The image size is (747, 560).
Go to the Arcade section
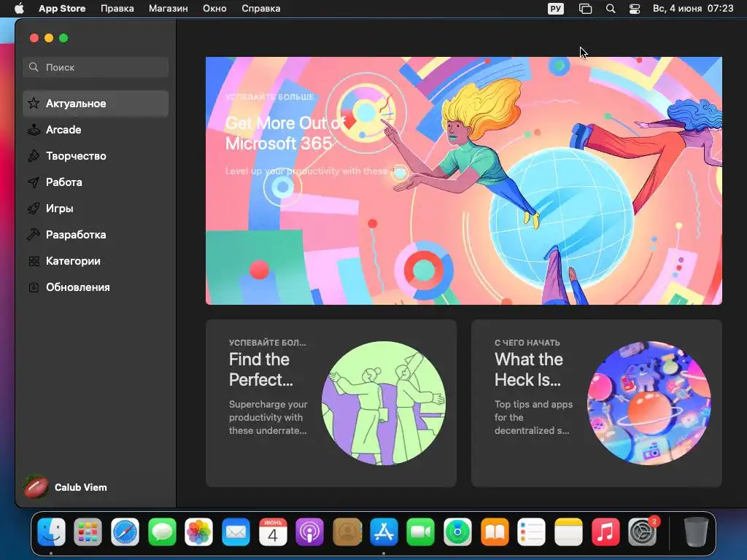tap(96, 130)
